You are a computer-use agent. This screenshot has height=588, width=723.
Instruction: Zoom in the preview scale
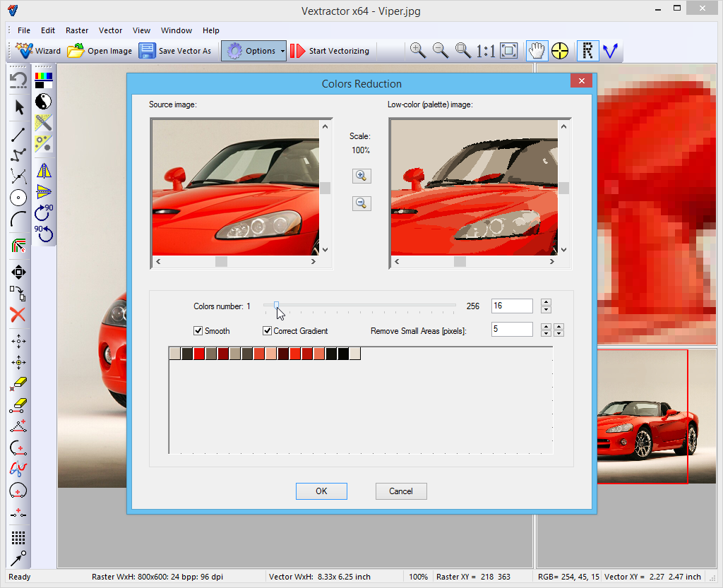361,176
